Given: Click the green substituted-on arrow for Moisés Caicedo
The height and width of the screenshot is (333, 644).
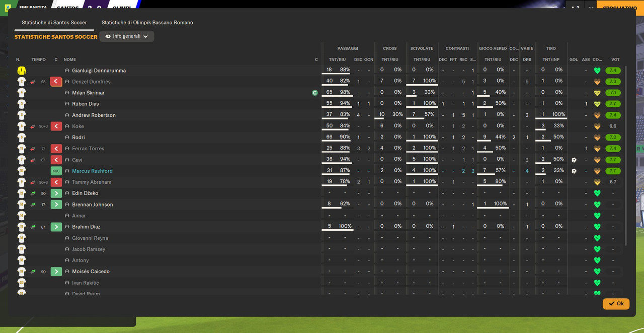Looking at the screenshot, I should click(56, 272).
